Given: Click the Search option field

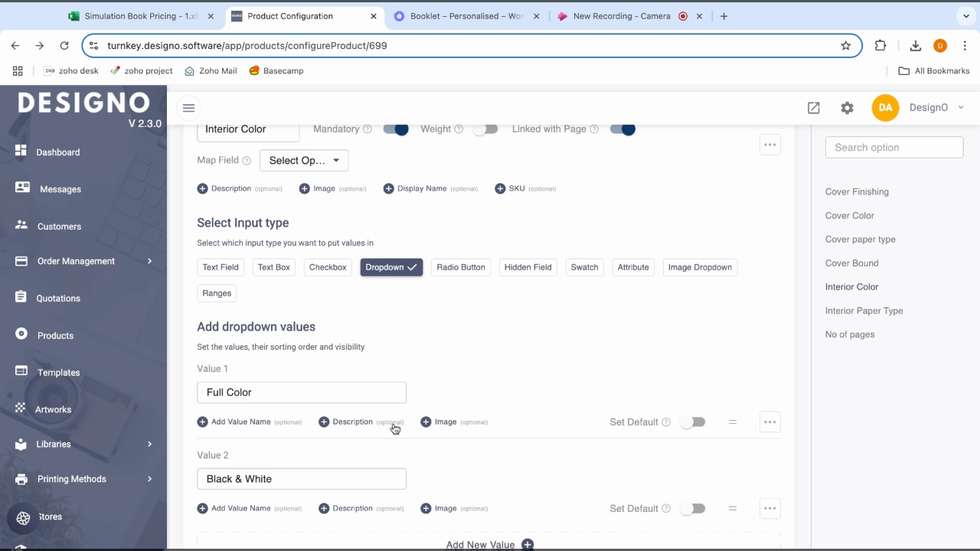Looking at the screenshot, I should (893, 148).
